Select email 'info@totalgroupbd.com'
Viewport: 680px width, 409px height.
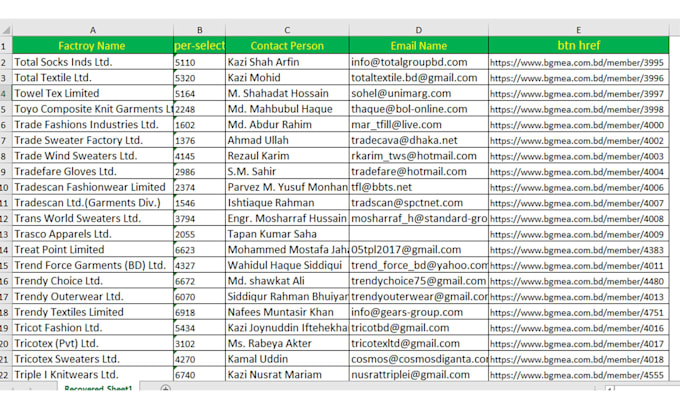418,62
